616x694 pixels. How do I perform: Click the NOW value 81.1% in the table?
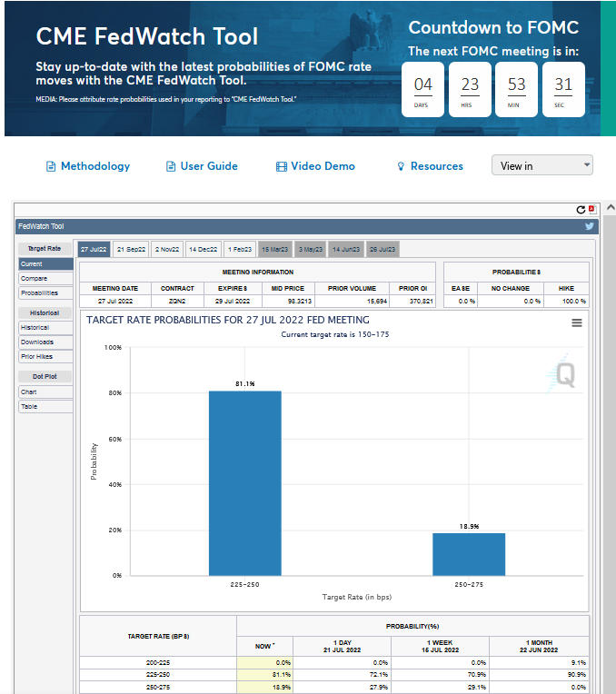(x=282, y=675)
